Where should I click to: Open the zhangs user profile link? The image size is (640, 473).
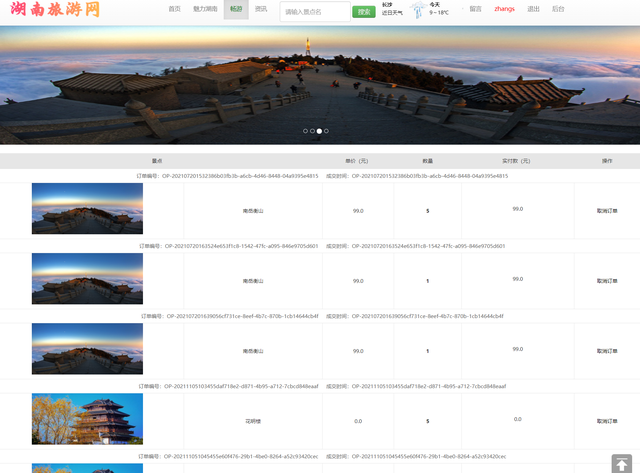pyautogui.click(x=504, y=9)
